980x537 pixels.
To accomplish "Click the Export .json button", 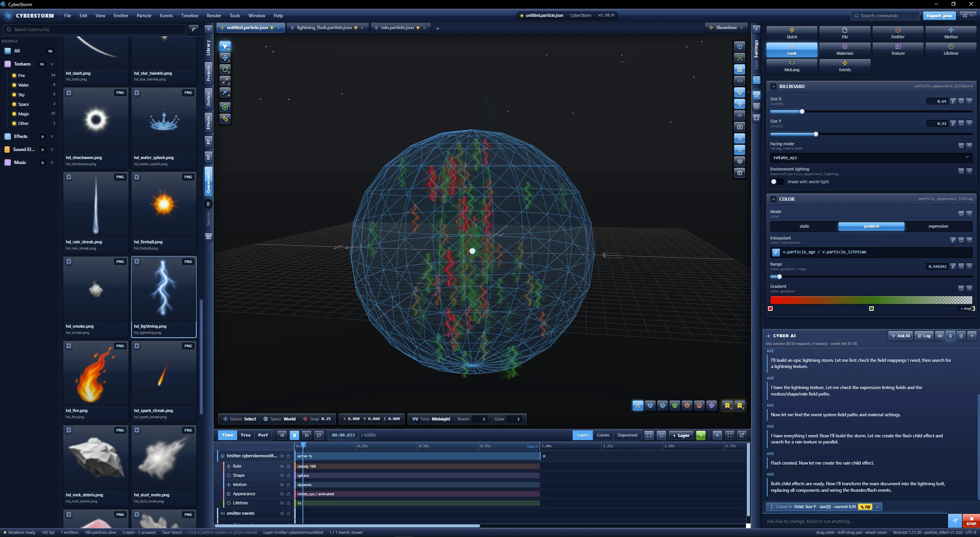I will click(x=939, y=16).
